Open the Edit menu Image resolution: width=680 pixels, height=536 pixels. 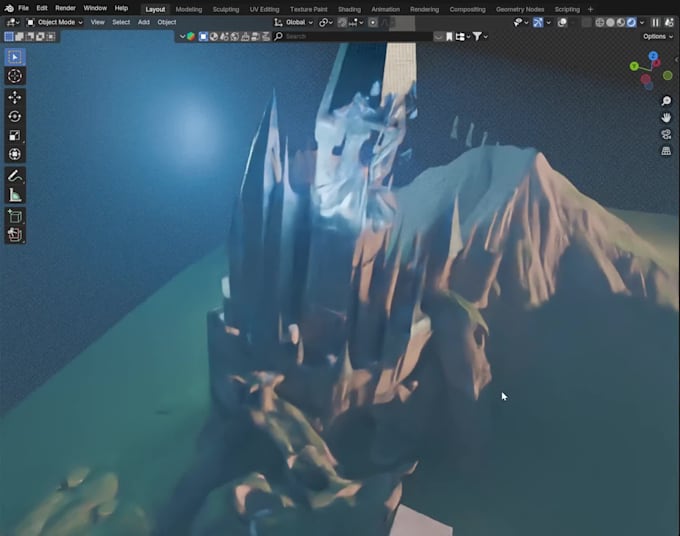click(42, 8)
